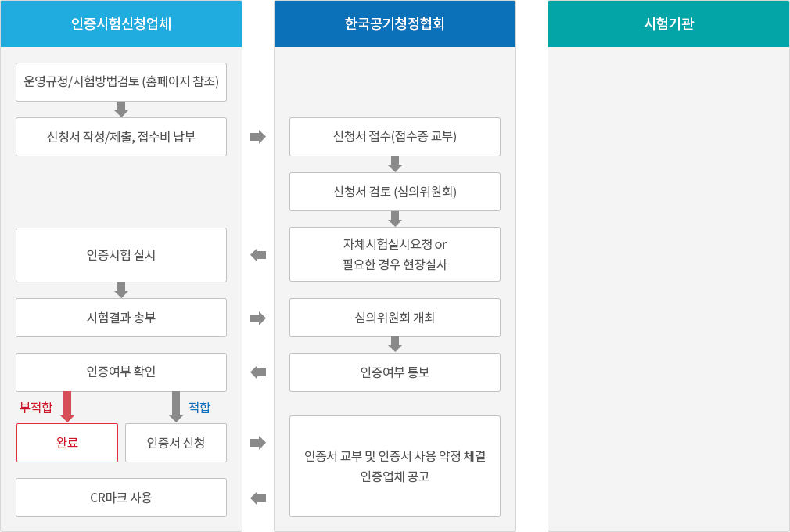Click the 인증시험 실시 box
790x532 pixels.
(121, 255)
